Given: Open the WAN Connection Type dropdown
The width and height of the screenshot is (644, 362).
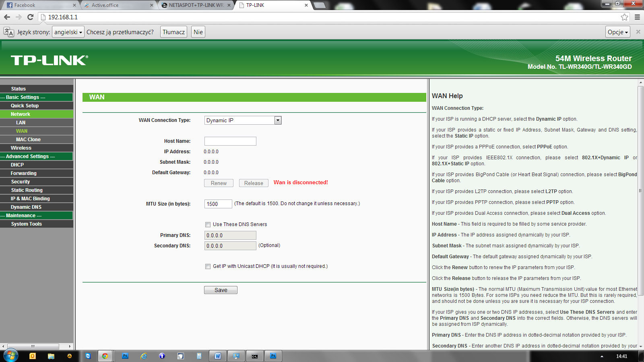Looking at the screenshot, I should click(x=243, y=120).
